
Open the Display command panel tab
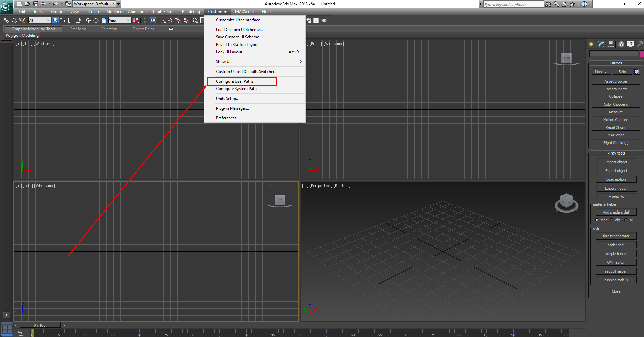click(x=631, y=44)
